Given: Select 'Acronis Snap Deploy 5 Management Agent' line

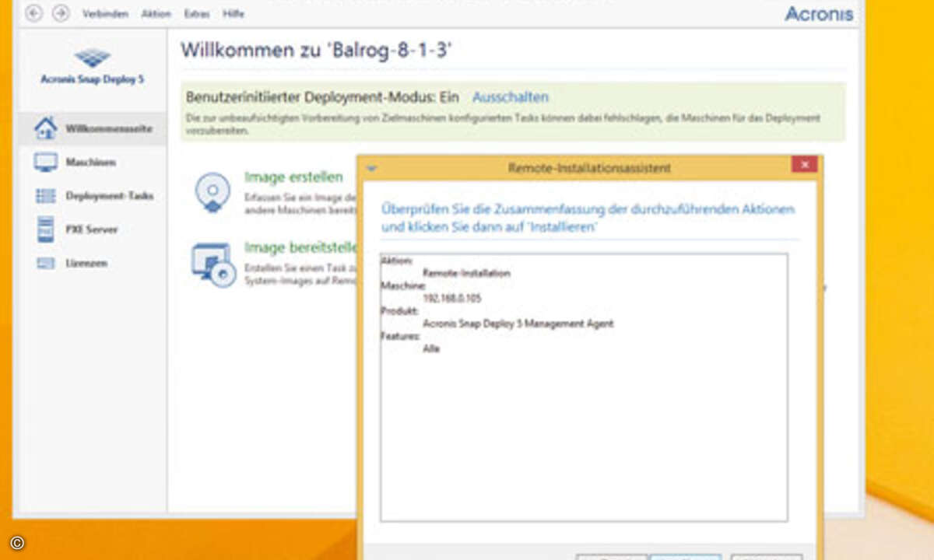Looking at the screenshot, I should [518, 324].
